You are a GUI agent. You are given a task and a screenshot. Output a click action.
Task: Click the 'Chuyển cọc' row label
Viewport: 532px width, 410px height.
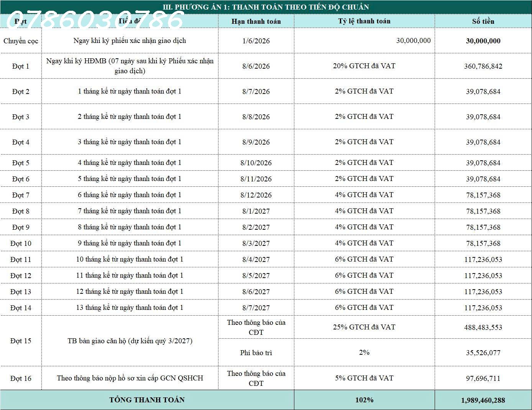point(21,41)
